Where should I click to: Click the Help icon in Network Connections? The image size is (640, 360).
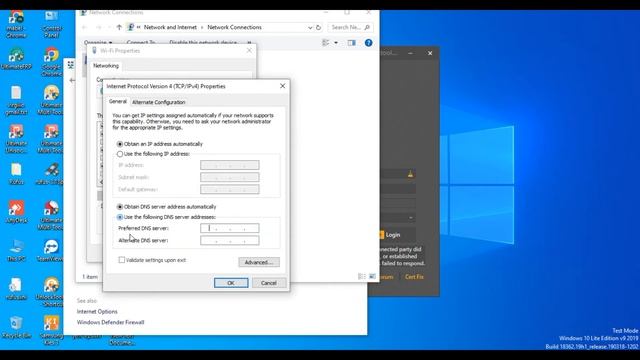[x=368, y=43]
